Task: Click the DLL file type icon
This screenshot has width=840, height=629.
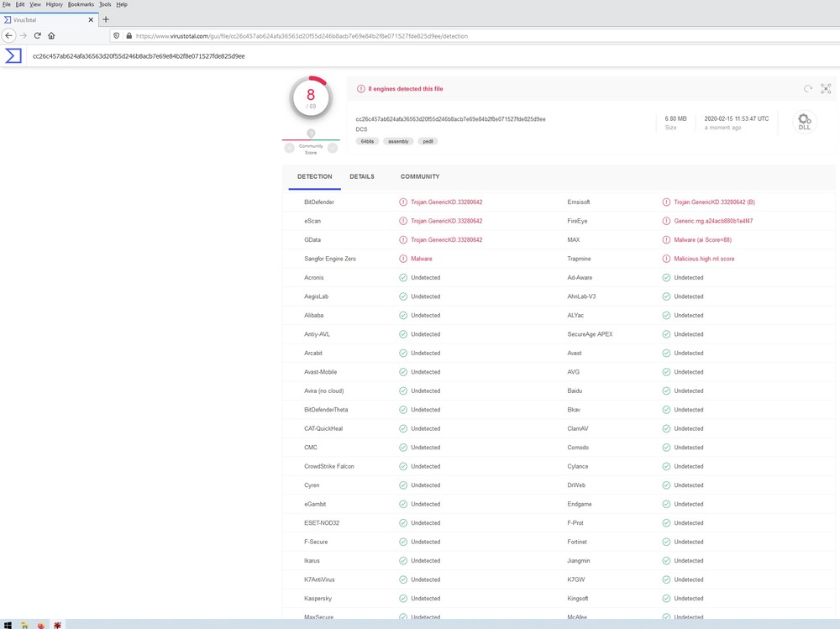Action: tap(804, 121)
